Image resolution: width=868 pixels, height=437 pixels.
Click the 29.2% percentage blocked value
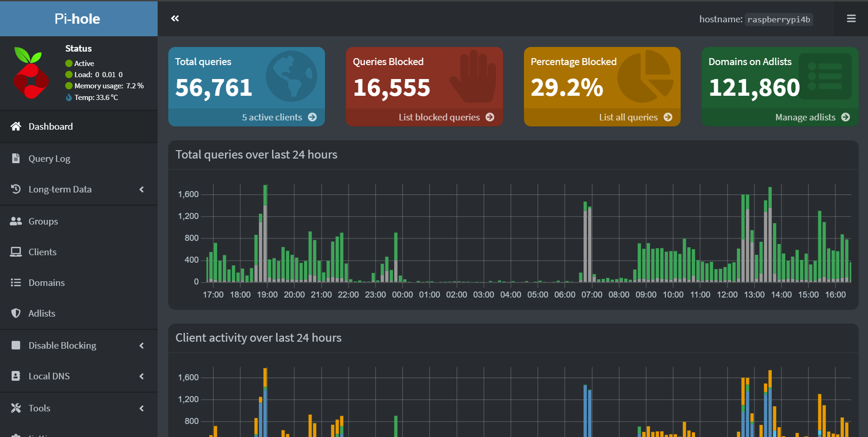click(567, 87)
